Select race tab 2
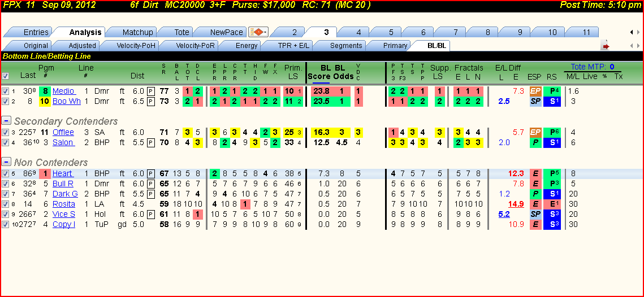 click(x=294, y=32)
